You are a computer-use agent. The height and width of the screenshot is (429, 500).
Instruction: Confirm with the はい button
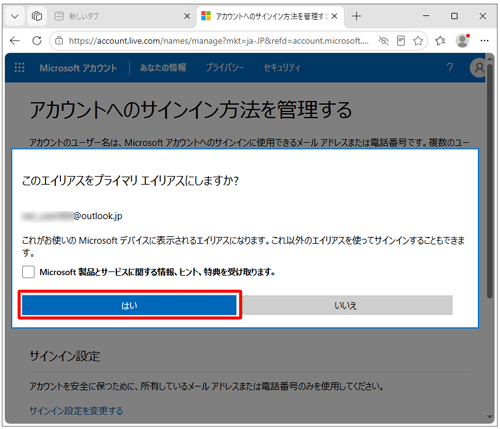click(129, 305)
